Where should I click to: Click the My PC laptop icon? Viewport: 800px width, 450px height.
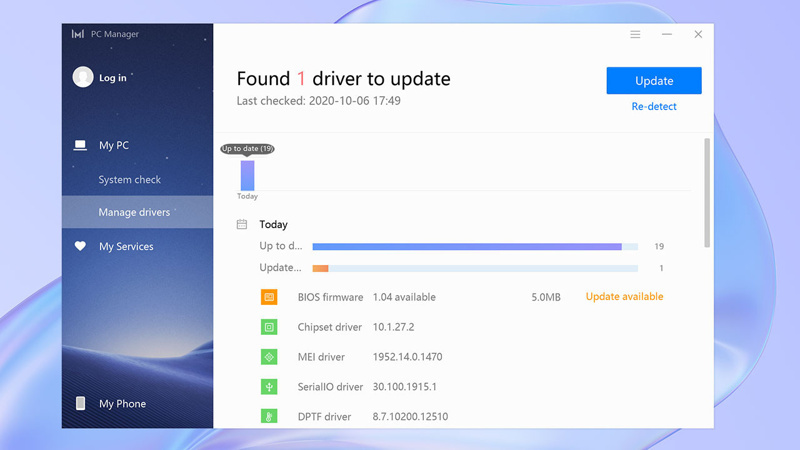coord(80,145)
